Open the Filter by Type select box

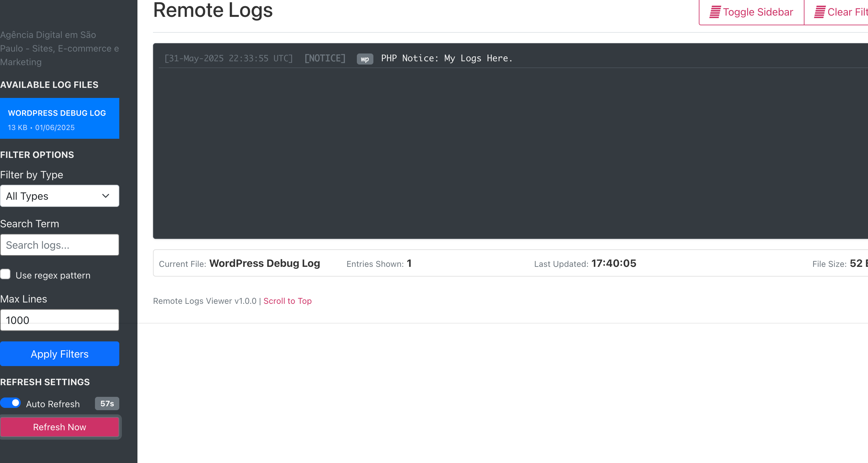[60, 196]
